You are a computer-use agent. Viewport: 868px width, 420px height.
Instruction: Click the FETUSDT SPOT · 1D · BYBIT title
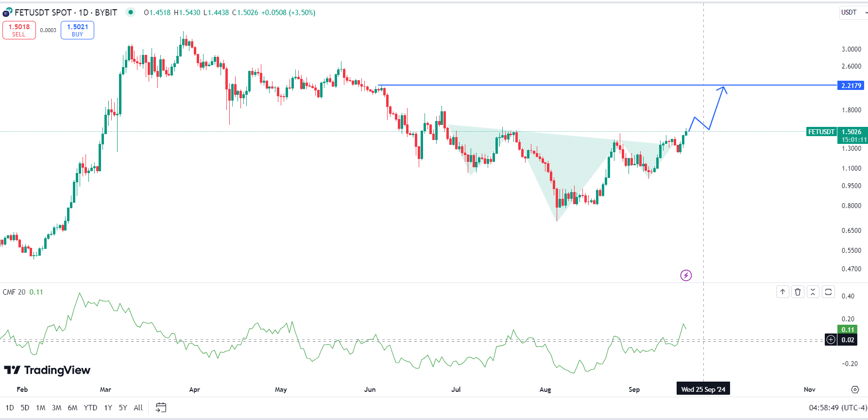click(66, 13)
